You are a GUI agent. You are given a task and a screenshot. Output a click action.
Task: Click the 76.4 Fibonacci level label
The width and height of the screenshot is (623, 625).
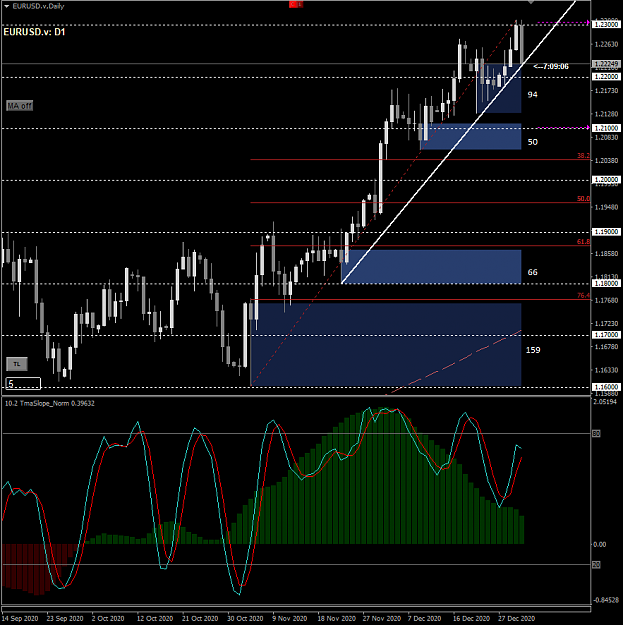(x=584, y=295)
